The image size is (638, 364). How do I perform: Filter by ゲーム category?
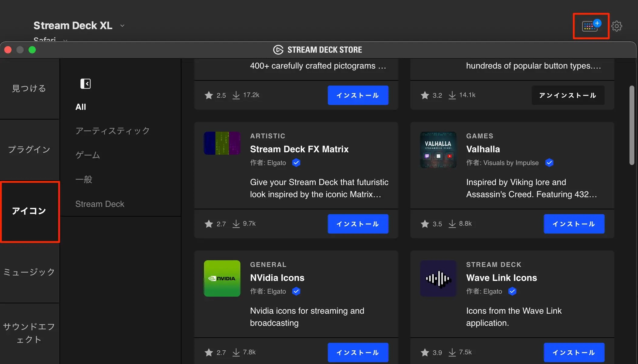(x=88, y=155)
